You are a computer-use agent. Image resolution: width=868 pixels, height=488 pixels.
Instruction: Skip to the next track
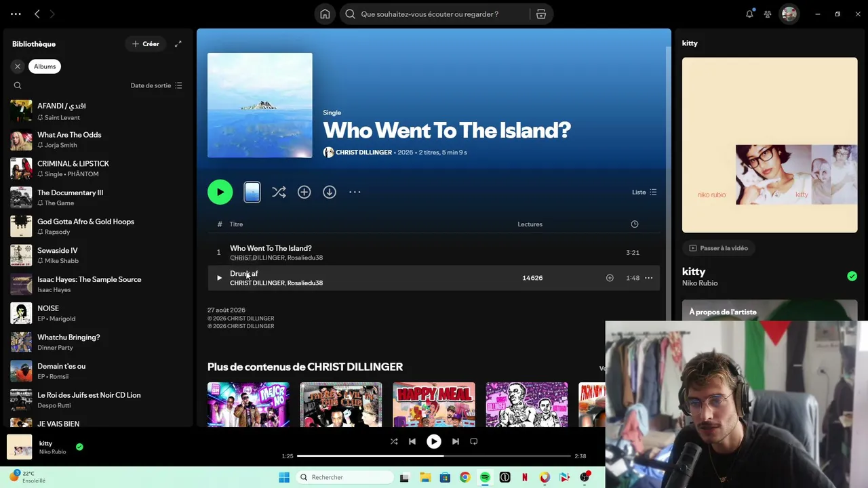point(456,441)
